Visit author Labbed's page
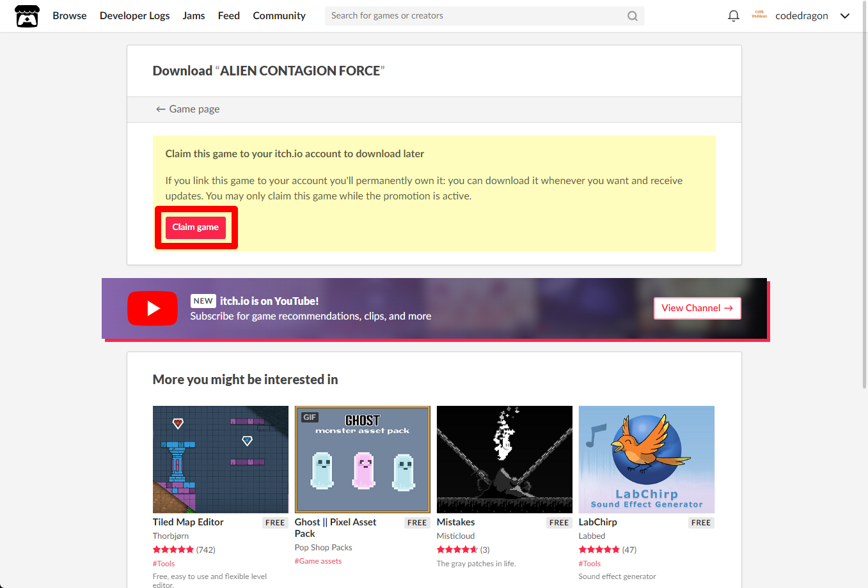The height and width of the screenshot is (588, 868). 592,536
